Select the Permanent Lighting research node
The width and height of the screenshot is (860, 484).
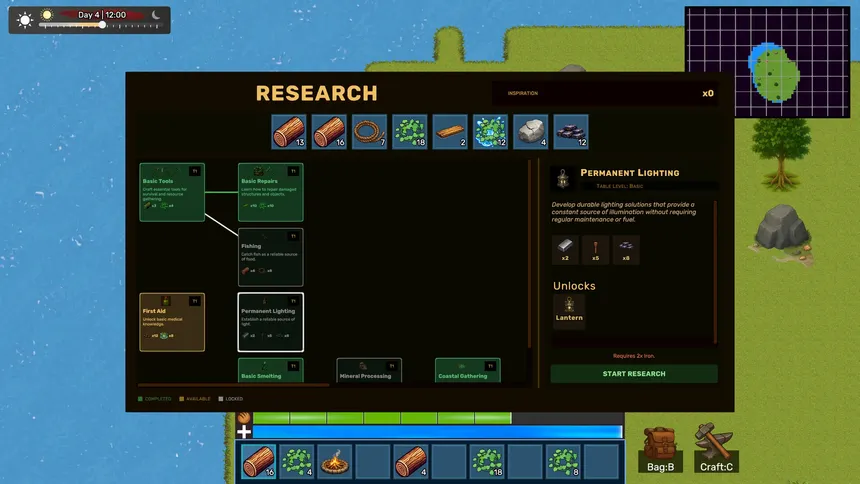(270, 322)
